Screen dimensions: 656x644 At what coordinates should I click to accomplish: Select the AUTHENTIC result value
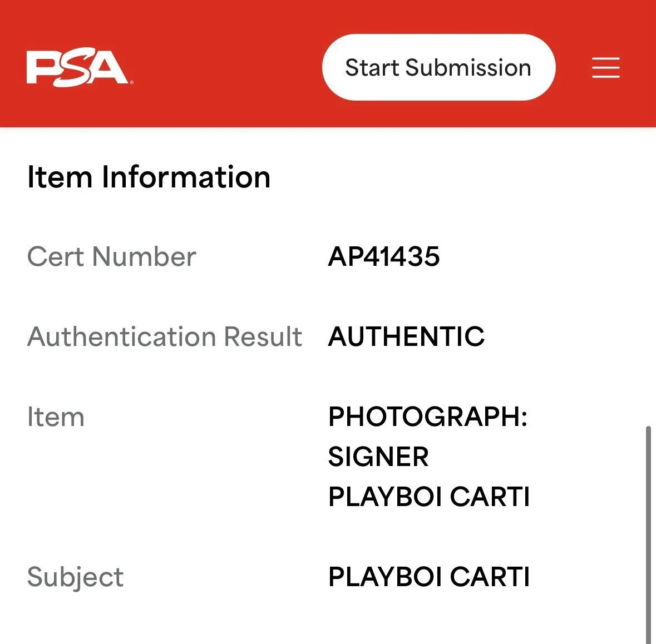point(406,336)
